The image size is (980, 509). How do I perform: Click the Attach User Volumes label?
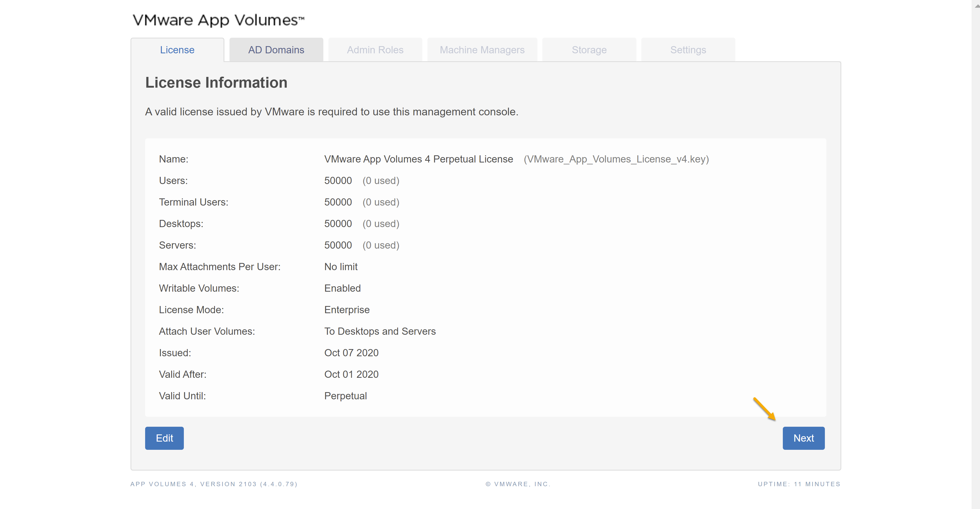coord(207,331)
